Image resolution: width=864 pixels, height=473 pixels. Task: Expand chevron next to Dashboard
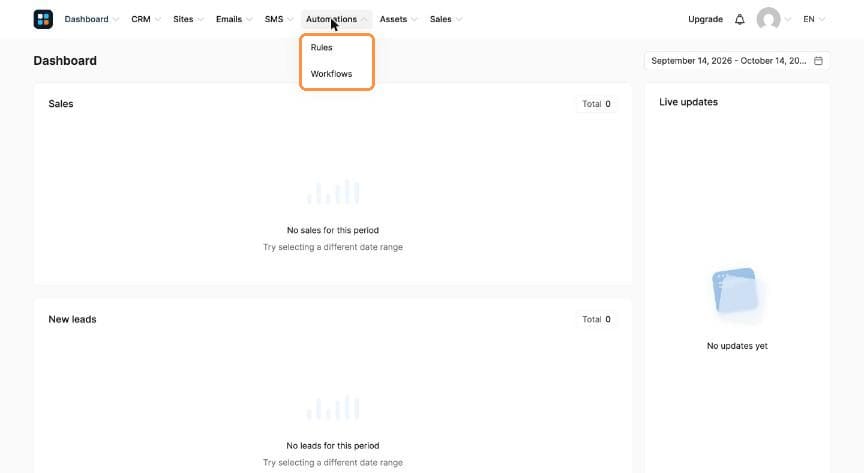(116, 19)
